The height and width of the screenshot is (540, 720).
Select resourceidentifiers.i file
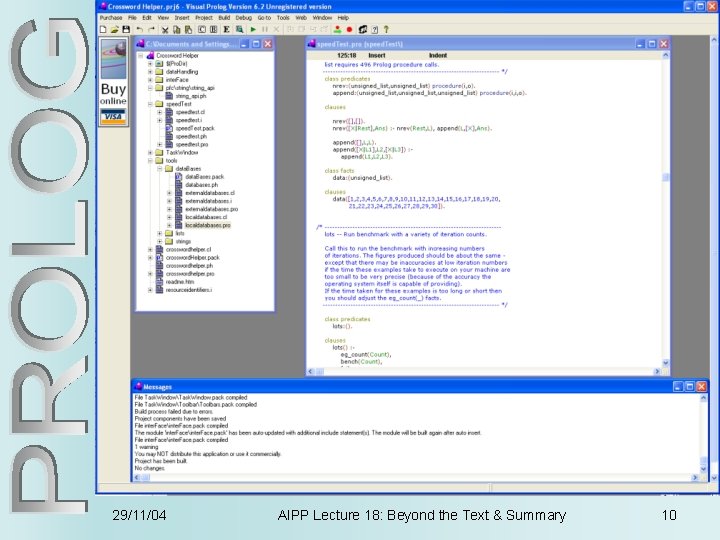189,290
